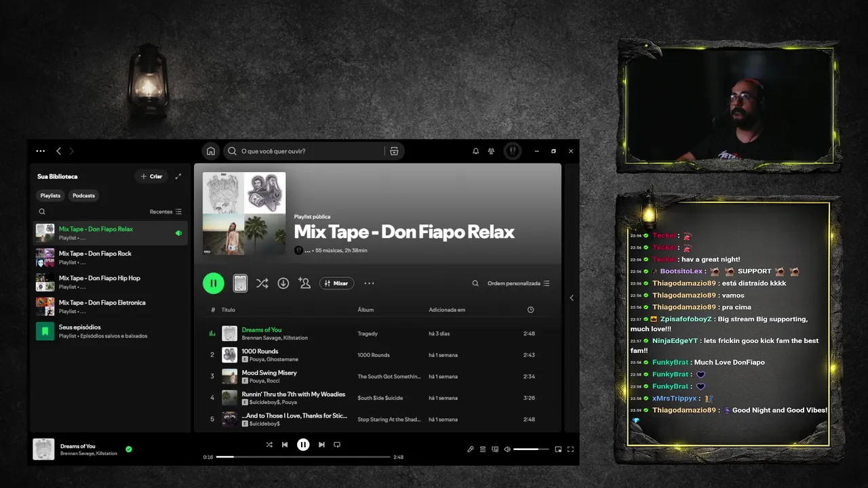The image size is (868, 488).
Task: Click the streamer webcam overlay
Action: click(729, 105)
